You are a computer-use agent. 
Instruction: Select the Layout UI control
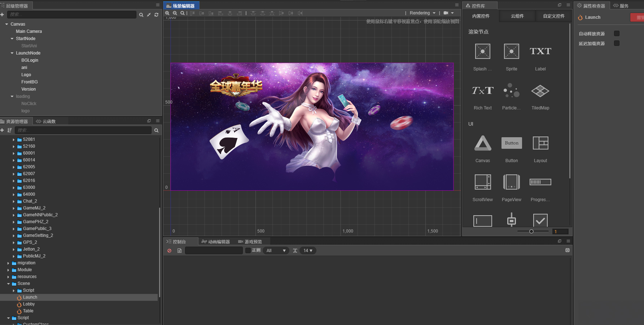(540, 143)
